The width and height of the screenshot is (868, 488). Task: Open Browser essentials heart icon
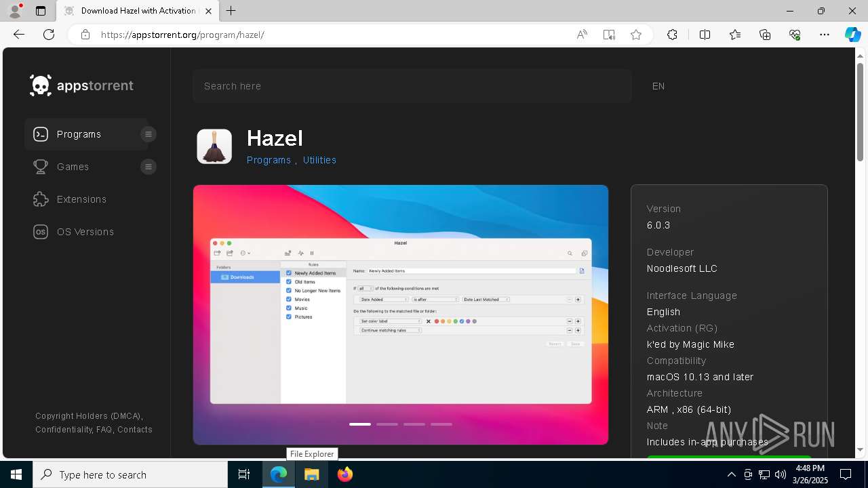[x=795, y=35]
